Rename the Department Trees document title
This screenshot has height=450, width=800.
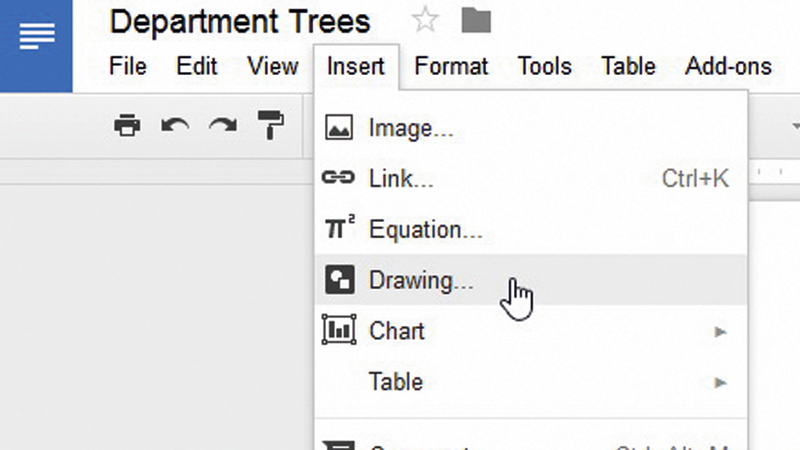click(x=240, y=21)
